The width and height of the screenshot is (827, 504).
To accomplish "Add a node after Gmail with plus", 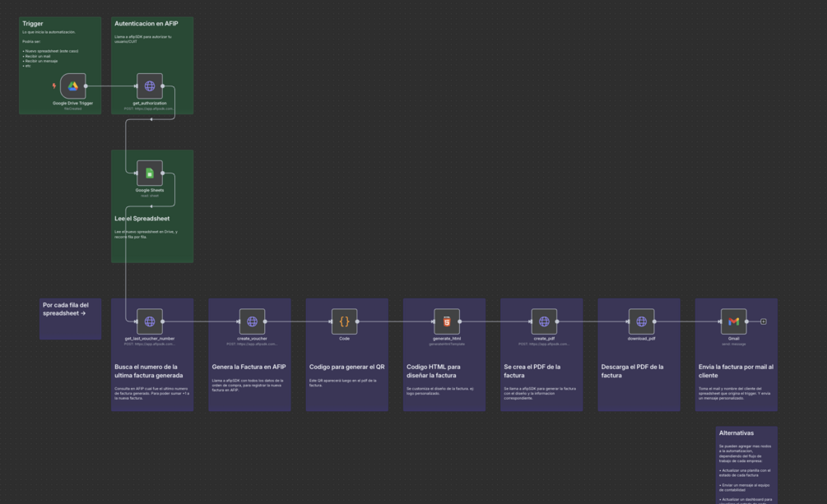I will [x=763, y=321].
